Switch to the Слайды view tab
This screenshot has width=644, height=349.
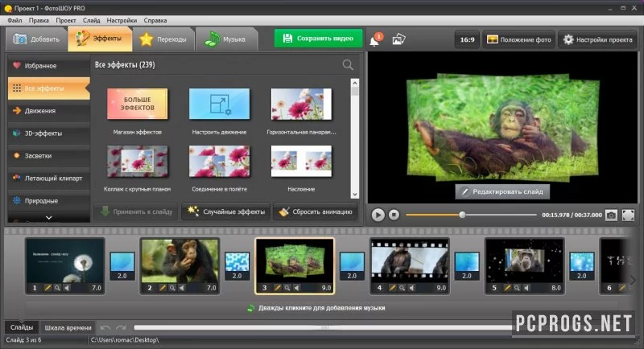(22, 327)
